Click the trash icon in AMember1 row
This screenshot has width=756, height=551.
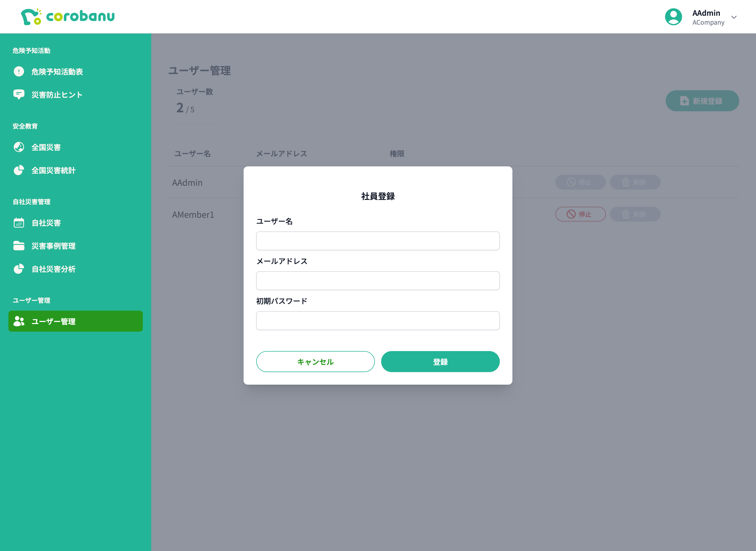(626, 214)
